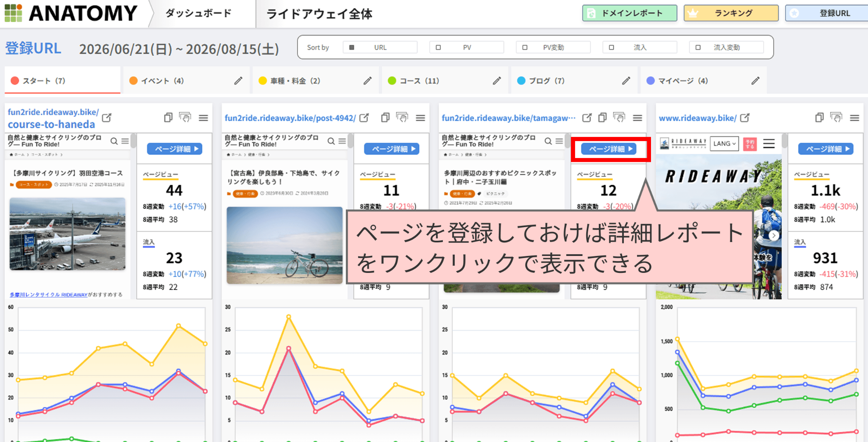Screen dimensions: 868x442
Task: Open menu icon in rideaway.bike preview
Action: tap(769, 144)
